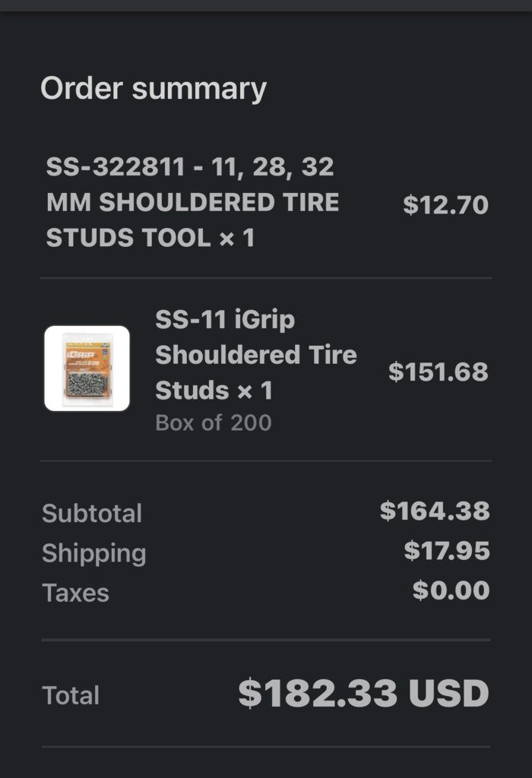Tap the Total label

click(71, 695)
